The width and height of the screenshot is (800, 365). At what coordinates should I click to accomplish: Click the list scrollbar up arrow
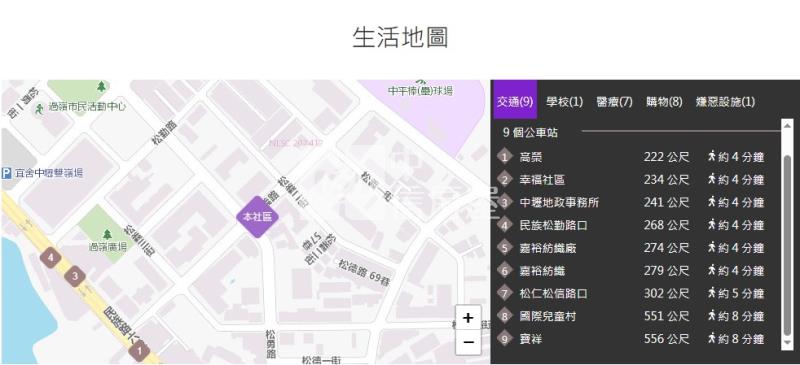787,125
